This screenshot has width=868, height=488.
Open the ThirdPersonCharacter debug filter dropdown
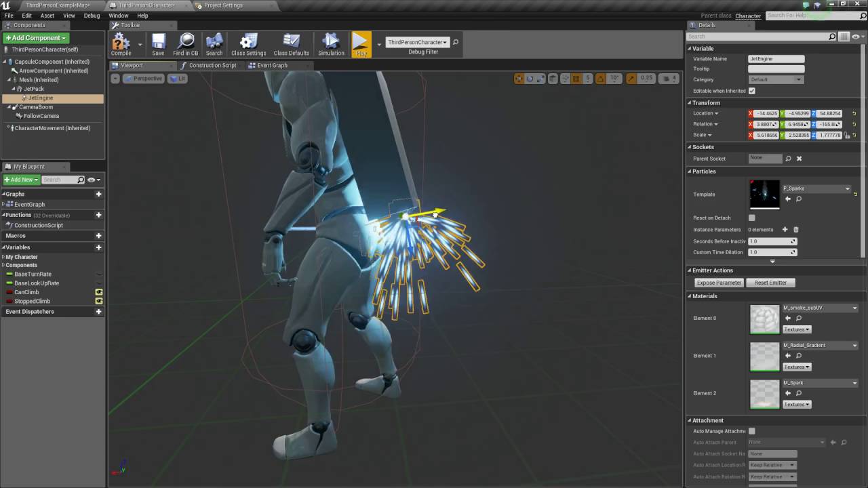418,42
